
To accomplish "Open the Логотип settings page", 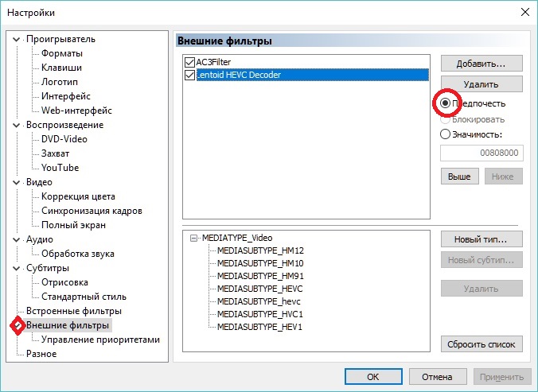I will 60,82.
